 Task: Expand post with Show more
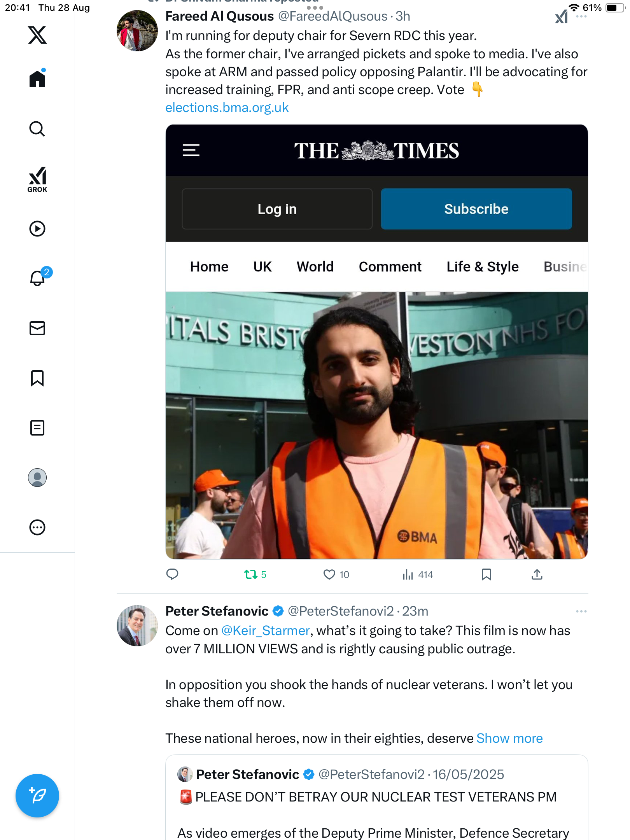point(509,738)
